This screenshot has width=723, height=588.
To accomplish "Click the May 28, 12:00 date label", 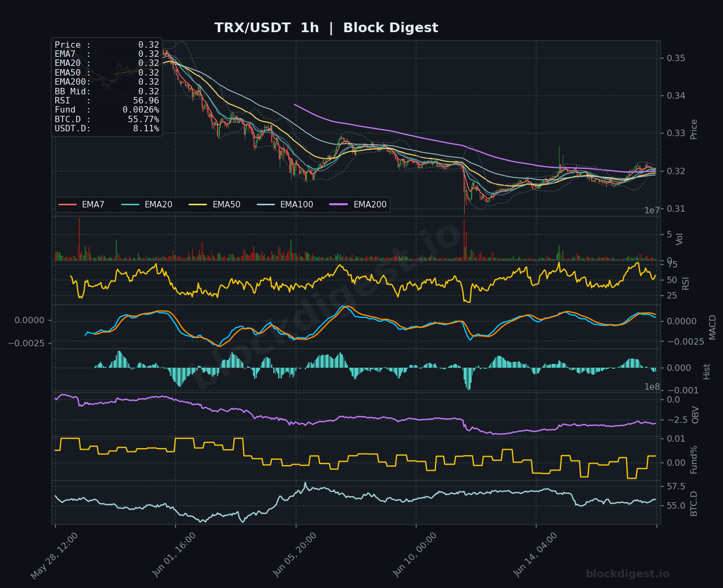I will [x=54, y=556].
